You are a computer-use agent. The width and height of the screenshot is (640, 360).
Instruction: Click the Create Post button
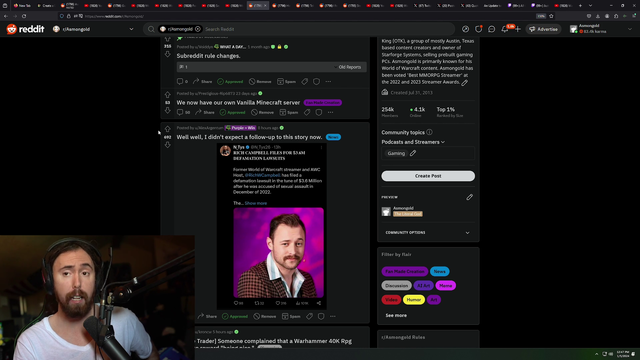click(x=428, y=176)
